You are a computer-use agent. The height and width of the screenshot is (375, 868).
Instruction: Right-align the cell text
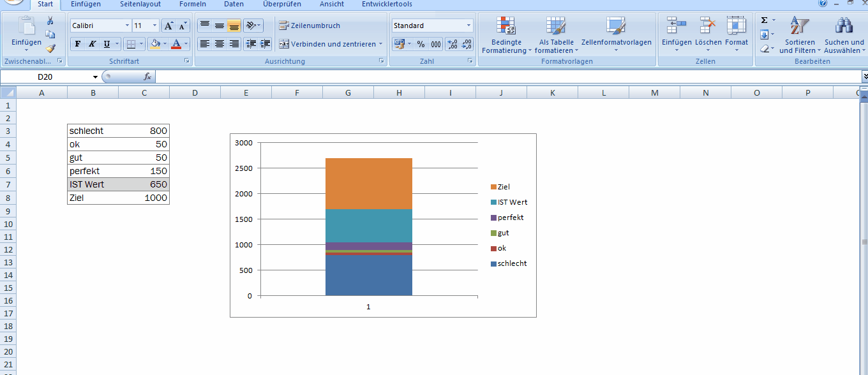coord(234,44)
